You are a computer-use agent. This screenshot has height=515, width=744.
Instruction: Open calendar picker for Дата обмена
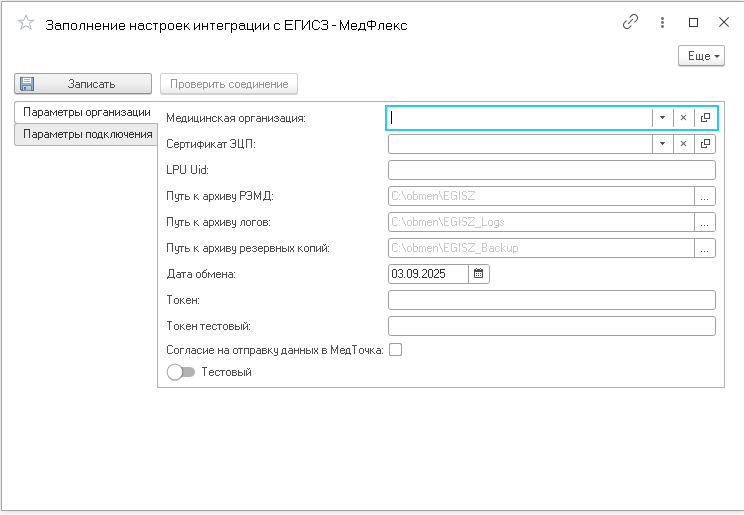tap(478, 273)
